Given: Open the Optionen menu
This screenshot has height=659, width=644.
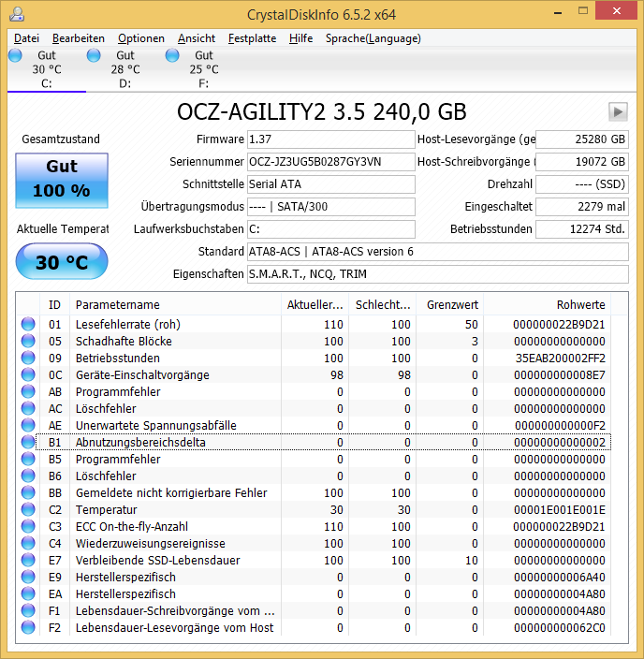Looking at the screenshot, I should pos(140,38).
